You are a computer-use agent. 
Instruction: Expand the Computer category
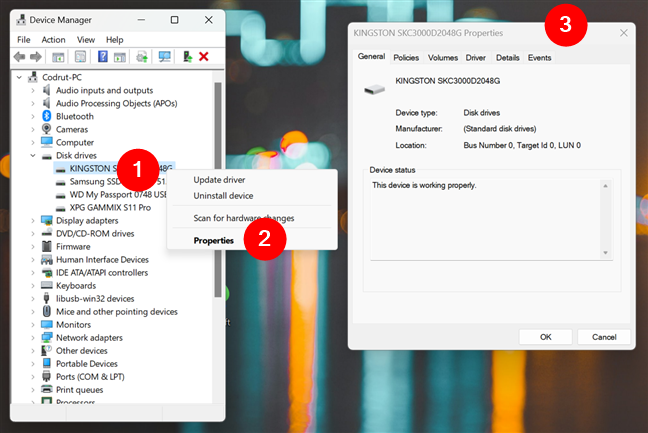coord(33,142)
